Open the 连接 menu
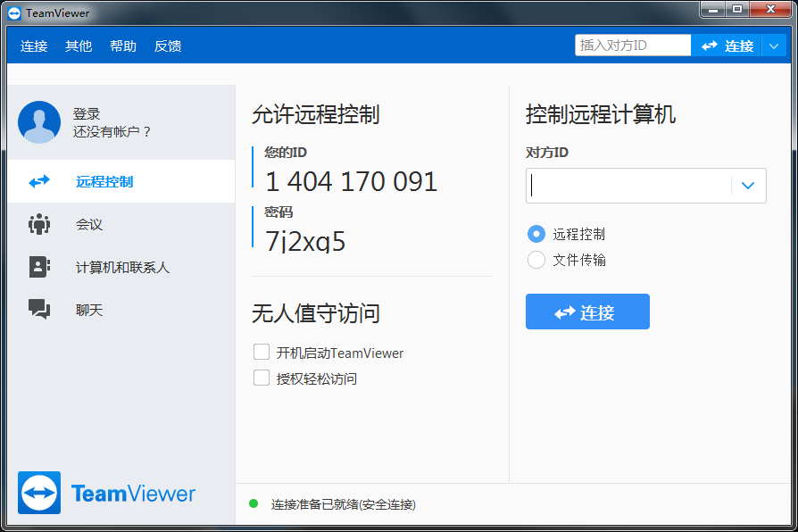Screen dimensions: 798x532 tap(34, 46)
